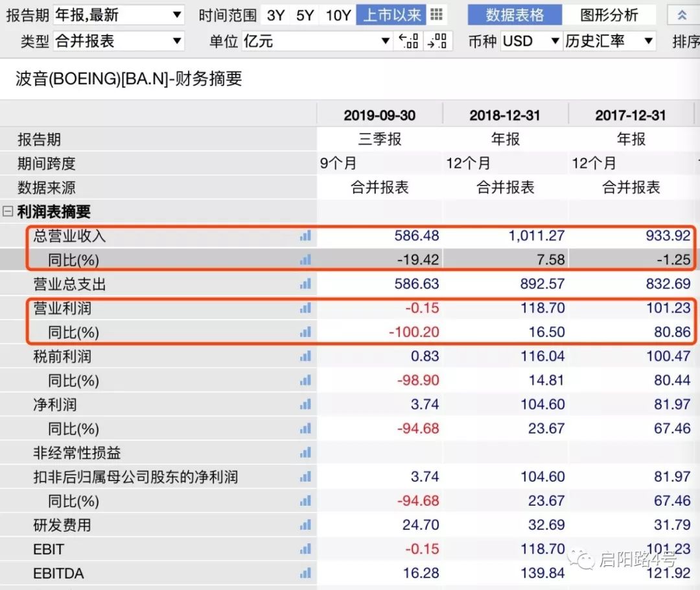Viewport: 700px width, 590px height.
Task: Click the 排序 button
Action: click(x=686, y=41)
